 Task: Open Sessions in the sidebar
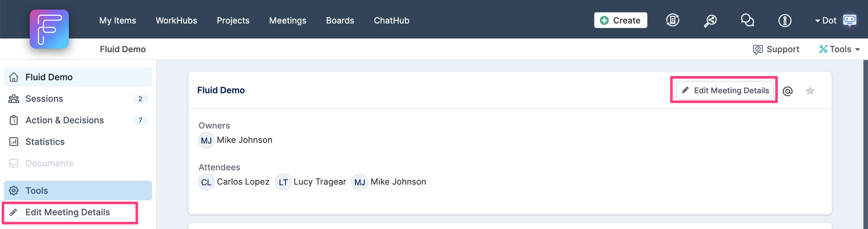[78, 99]
